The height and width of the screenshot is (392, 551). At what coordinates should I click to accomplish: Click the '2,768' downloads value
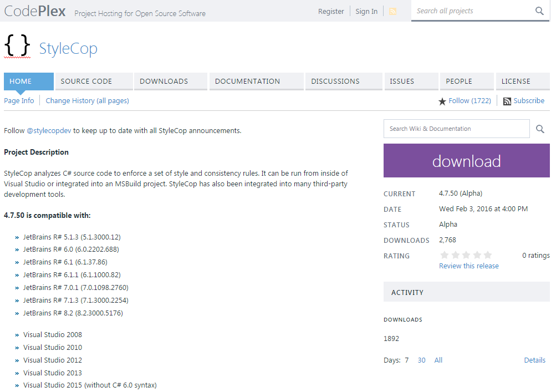pos(447,240)
